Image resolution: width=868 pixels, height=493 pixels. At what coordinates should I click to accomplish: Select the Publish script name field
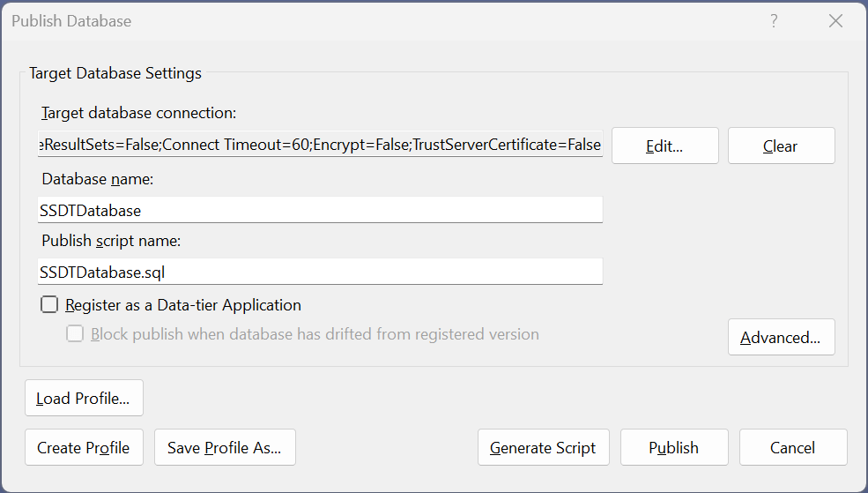coord(321,272)
